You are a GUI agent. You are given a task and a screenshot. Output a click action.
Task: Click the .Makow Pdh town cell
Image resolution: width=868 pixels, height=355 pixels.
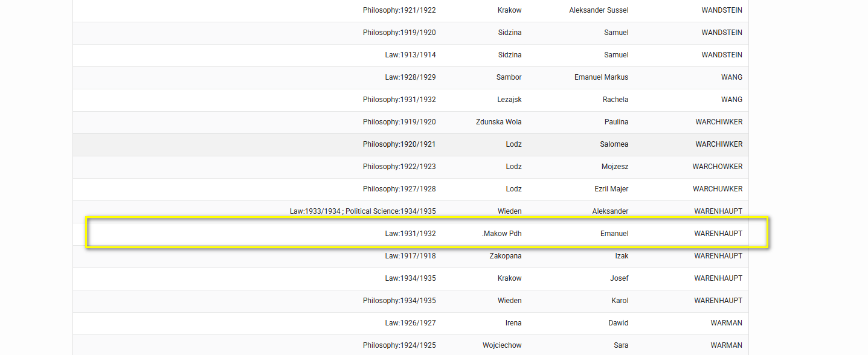[502, 234]
